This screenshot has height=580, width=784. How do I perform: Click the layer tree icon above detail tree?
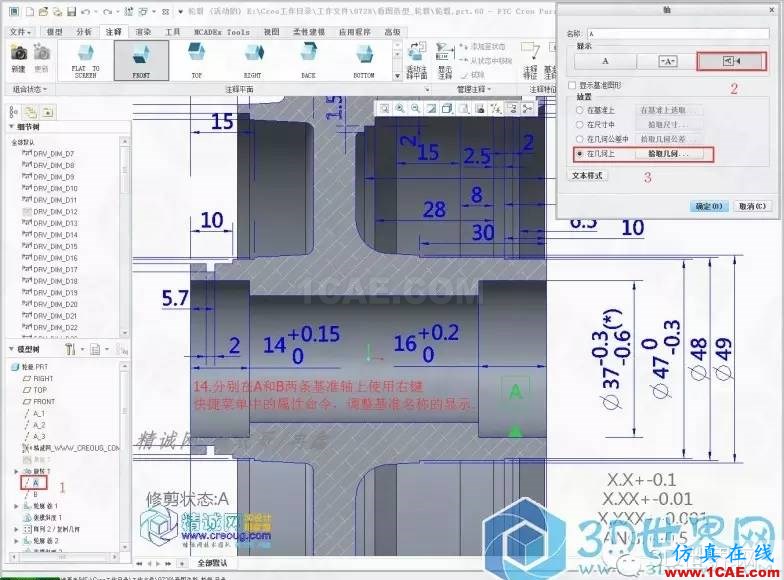click(x=30, y=112)
